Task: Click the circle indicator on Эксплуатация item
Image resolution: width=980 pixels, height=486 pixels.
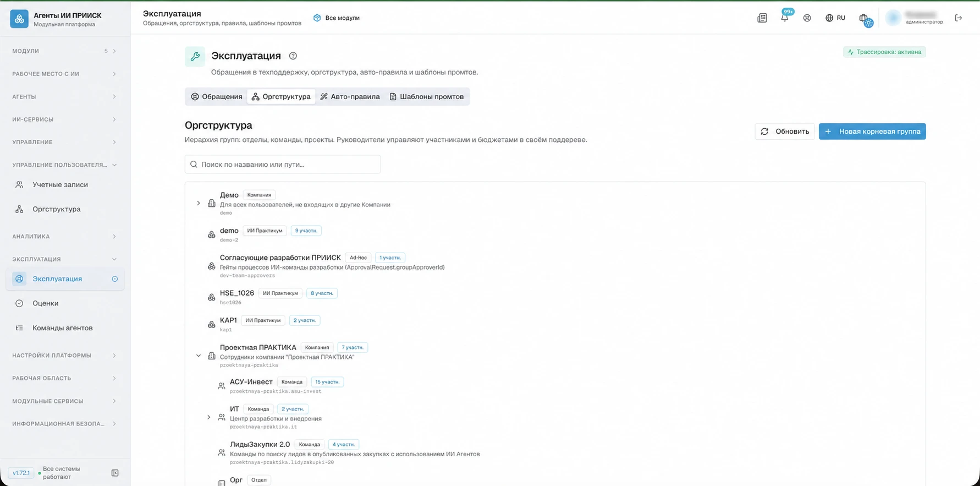Action: click(x=115, y=279)
